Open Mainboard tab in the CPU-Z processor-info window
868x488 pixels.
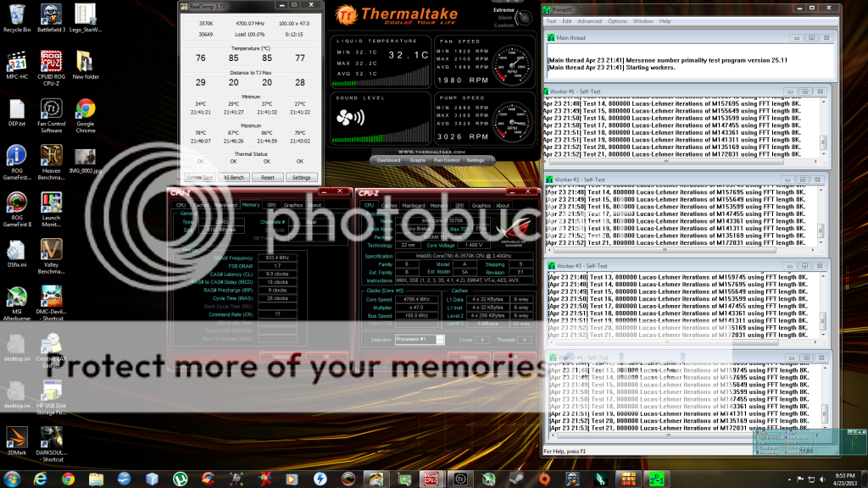pyautogui.click(x=414, y=206)
